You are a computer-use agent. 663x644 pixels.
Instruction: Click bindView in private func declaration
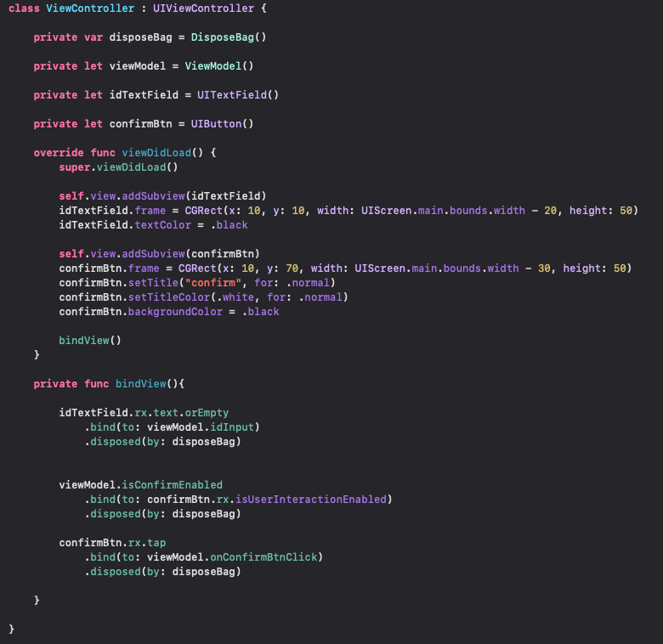(x=141, y=384)
